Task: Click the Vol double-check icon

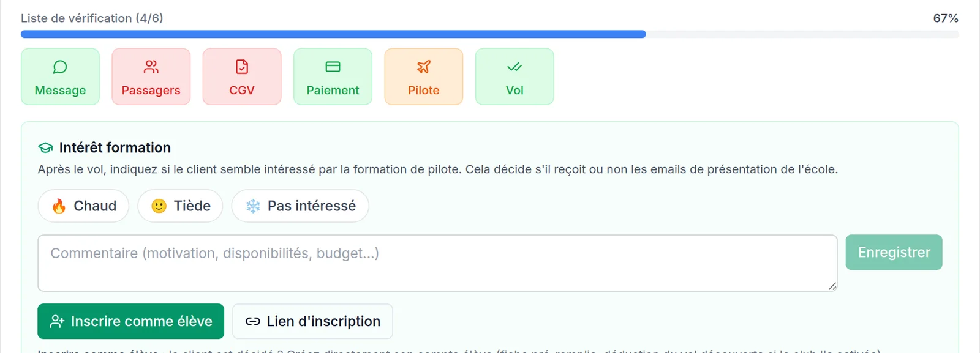Action: 514,67
